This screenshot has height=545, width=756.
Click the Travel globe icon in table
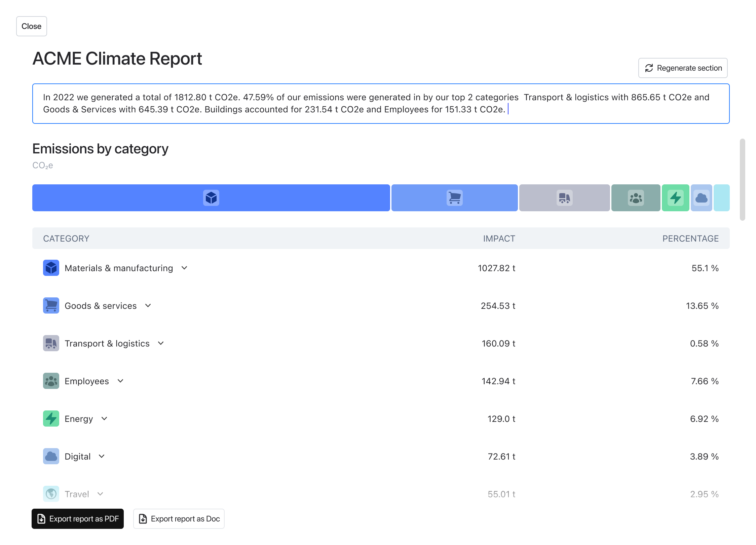(x=51, y=494)
